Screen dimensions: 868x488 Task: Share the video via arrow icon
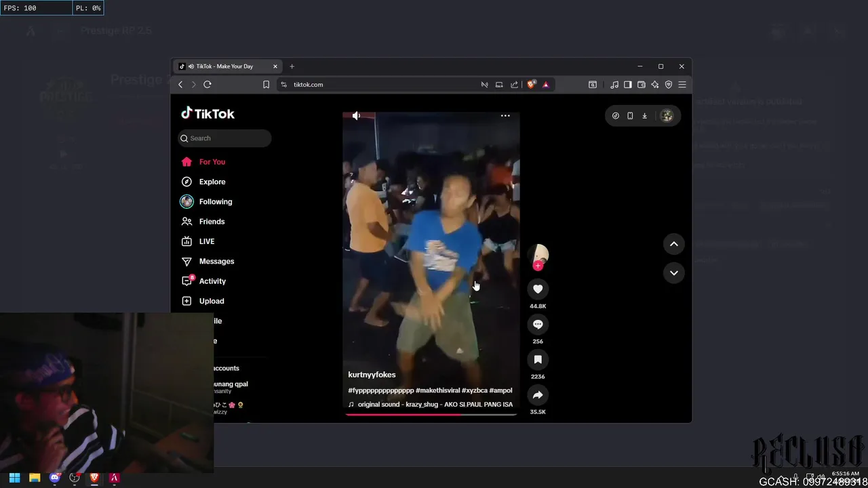tap(538, 394)
